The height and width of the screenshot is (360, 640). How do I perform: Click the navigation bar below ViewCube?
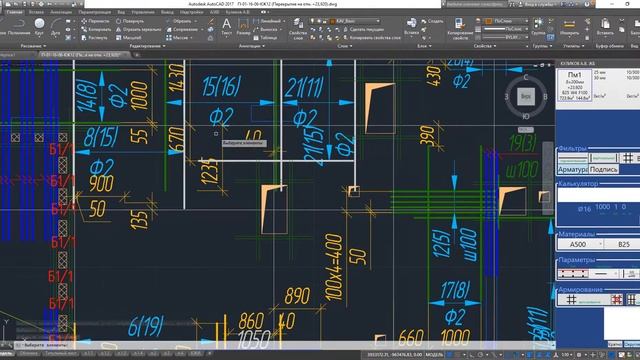click(548, 178)
